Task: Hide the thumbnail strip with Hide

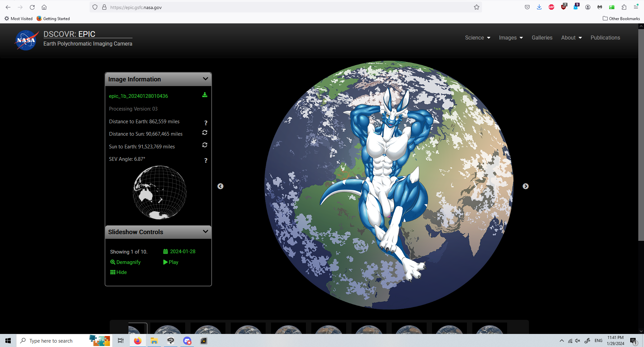Action: pos(118,272)
